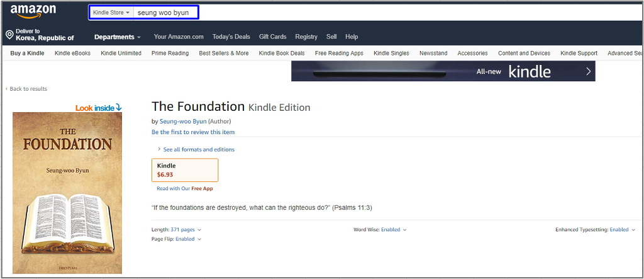
Task: Open The Foundation book cover image
Action: pos(67,193)
